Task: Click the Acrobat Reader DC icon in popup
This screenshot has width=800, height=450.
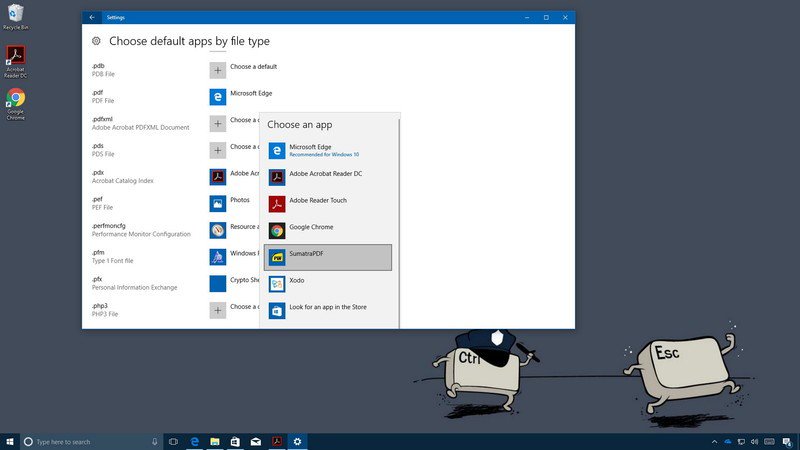Action: tap(277, 177)
